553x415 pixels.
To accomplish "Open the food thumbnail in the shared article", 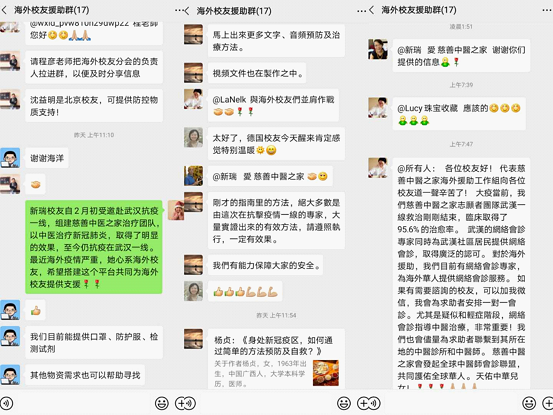I will tap(326, 373).
